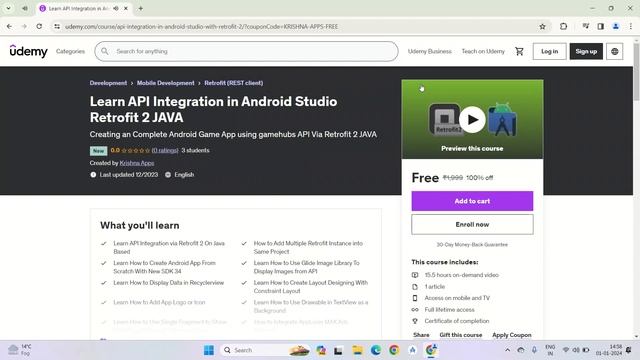Open a new browser tab
This screenshot has width=640, height=360.
click(x=140, y=8)
